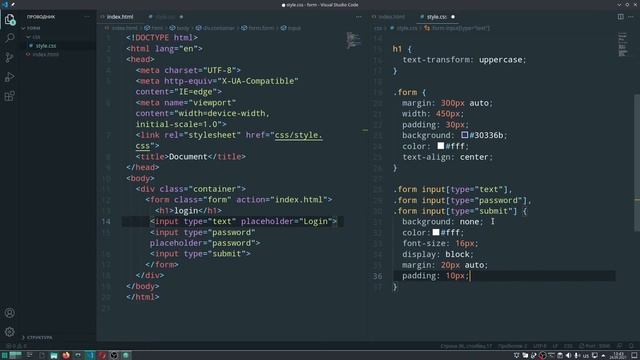Click the "<h1>login</h1>" line
The height and width of the screenshot is (360, 640).
click(188, 211)
